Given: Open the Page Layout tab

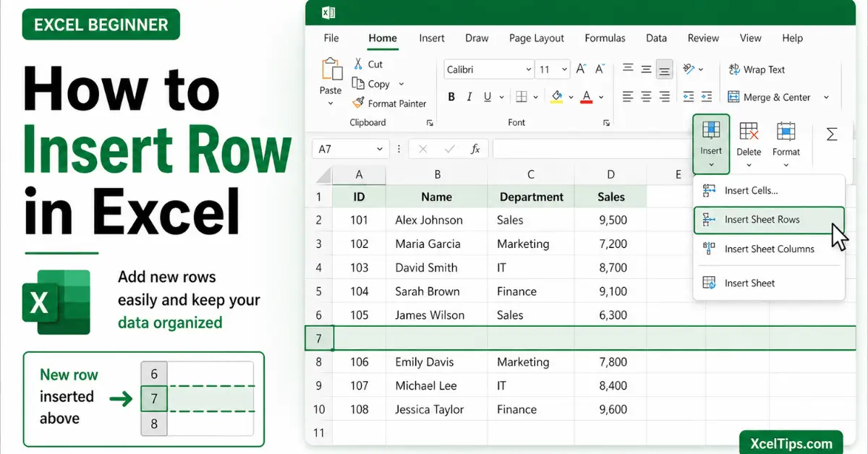Looking at the screenshot, I should click(x=536, y=38).
